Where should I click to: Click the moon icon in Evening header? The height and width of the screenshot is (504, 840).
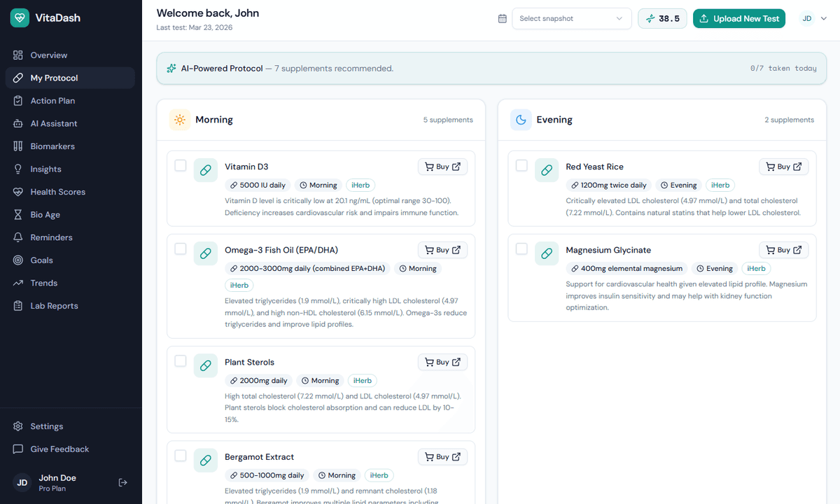coord(521,120)
